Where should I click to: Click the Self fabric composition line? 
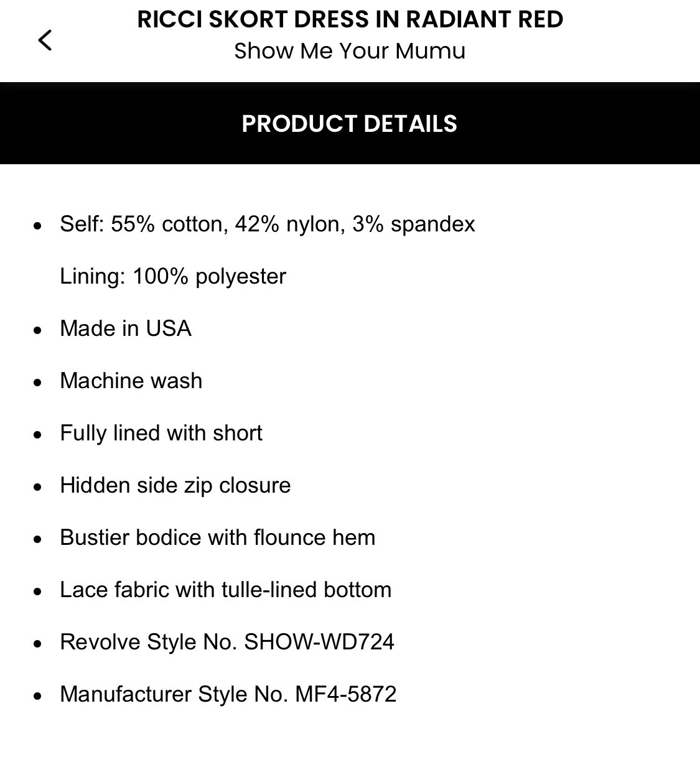pos(268,224)
